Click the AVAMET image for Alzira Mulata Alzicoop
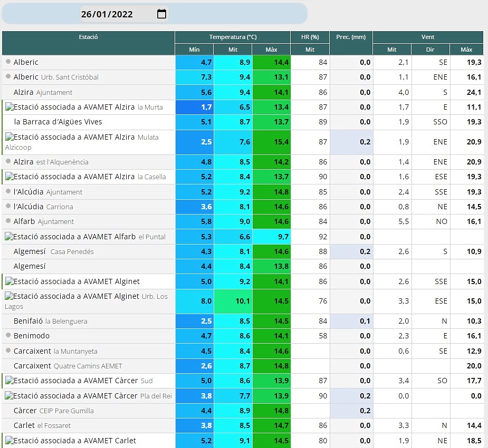 [9, 137]
